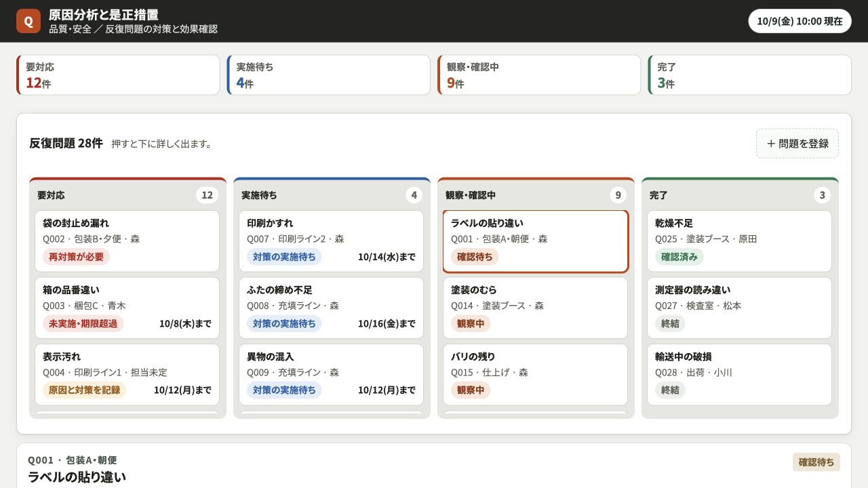Click the 再対策が必要 status tag
The image size is (868, 488).
[x=76, y=257]
